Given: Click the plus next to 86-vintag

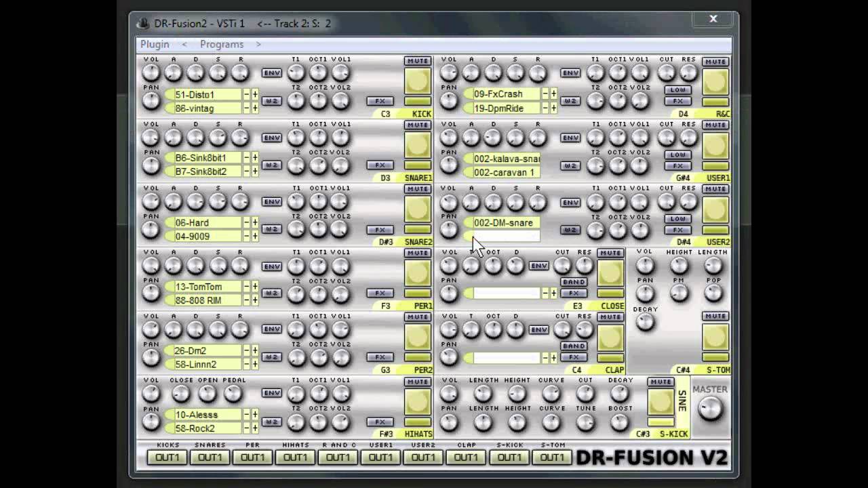Looking at the screenshot, I should coord(255,108).
